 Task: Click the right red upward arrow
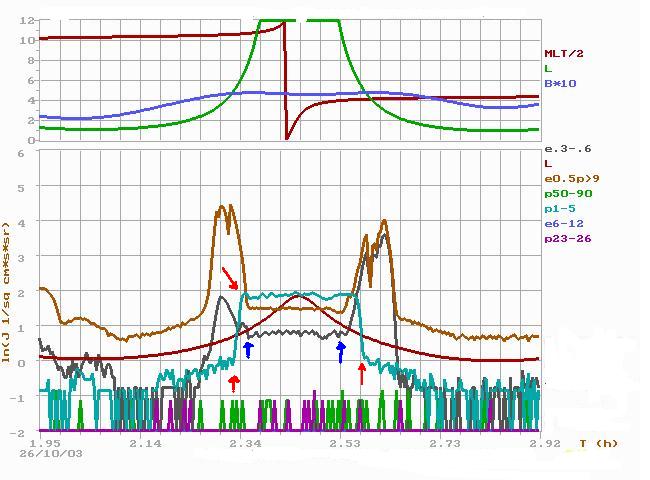point(362,374)
